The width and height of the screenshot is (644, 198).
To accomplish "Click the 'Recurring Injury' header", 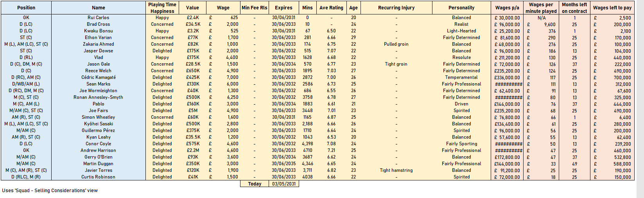I will click(396, 7).
